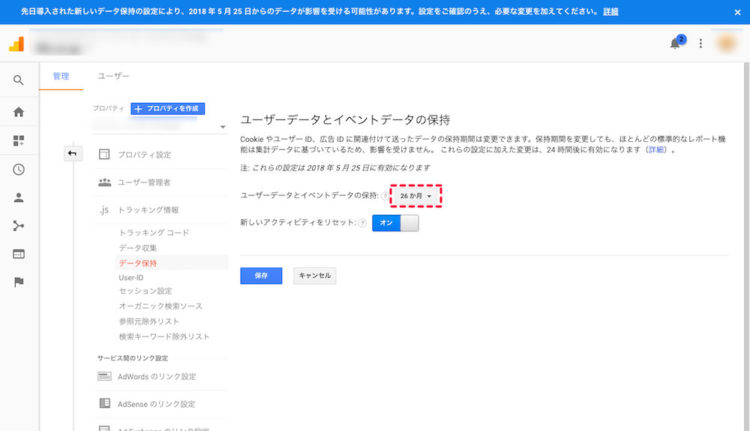Open the three-dot more options menu

click(x=701, y=44)
